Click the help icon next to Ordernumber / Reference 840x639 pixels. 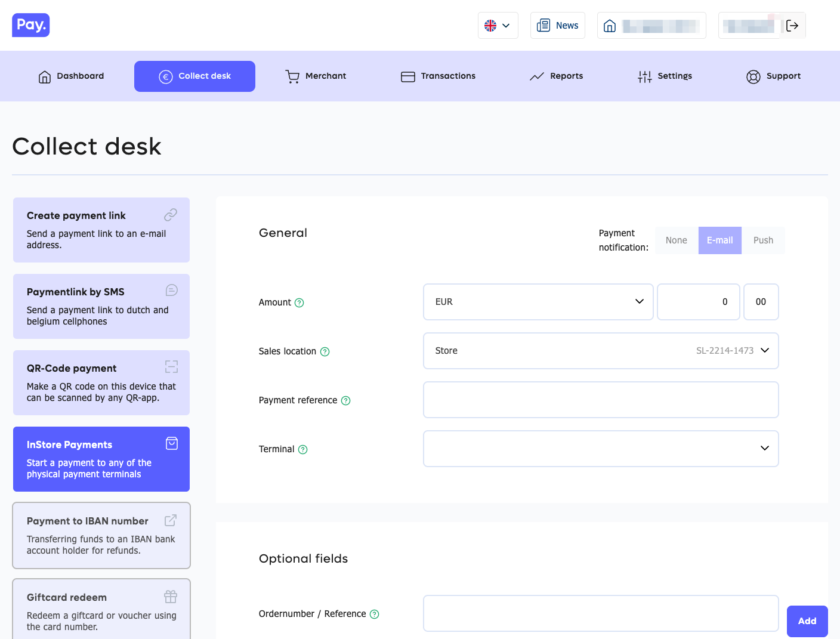[x=375, y=614]
